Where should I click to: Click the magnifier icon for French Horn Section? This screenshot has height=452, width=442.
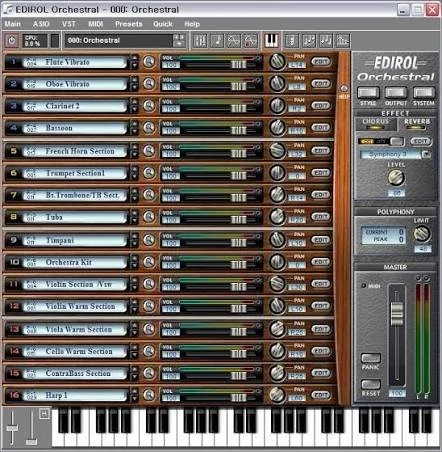(x=149, y=151)
